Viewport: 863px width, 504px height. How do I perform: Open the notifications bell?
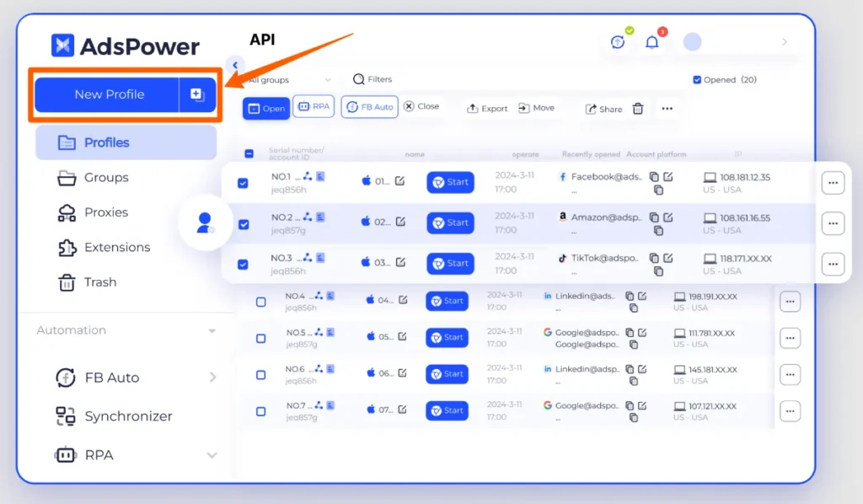(x=652, y=42)
